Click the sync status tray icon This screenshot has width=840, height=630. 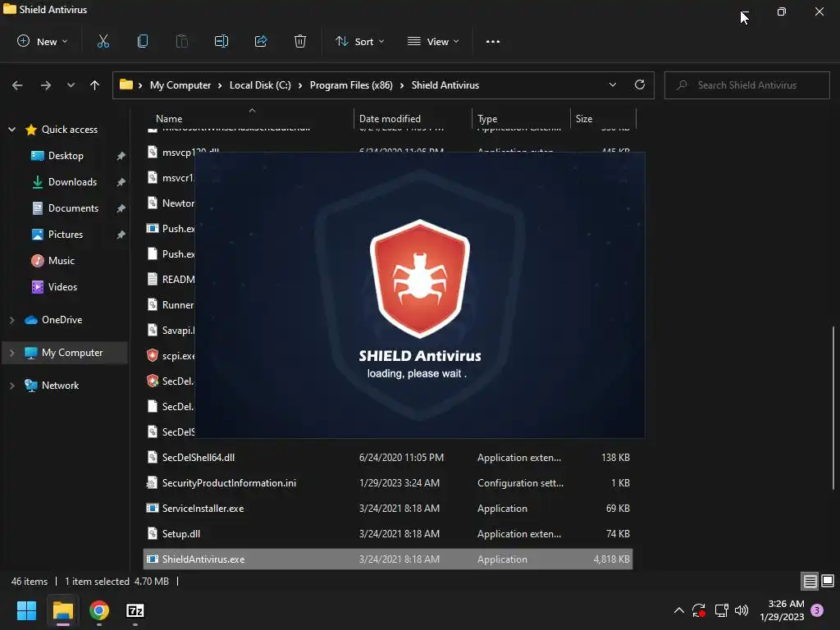(699, 610)
